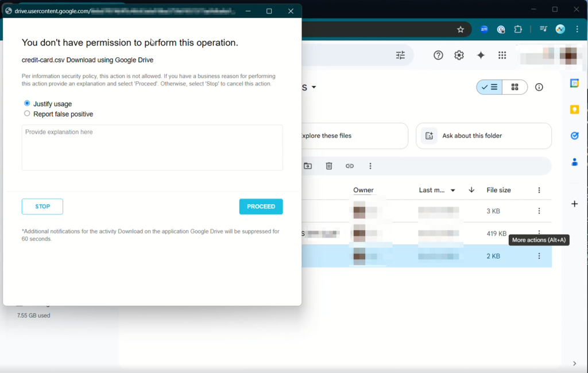Click the Provide explanation text box
Screen dimensions: 588x373
[x=152, y=147]
